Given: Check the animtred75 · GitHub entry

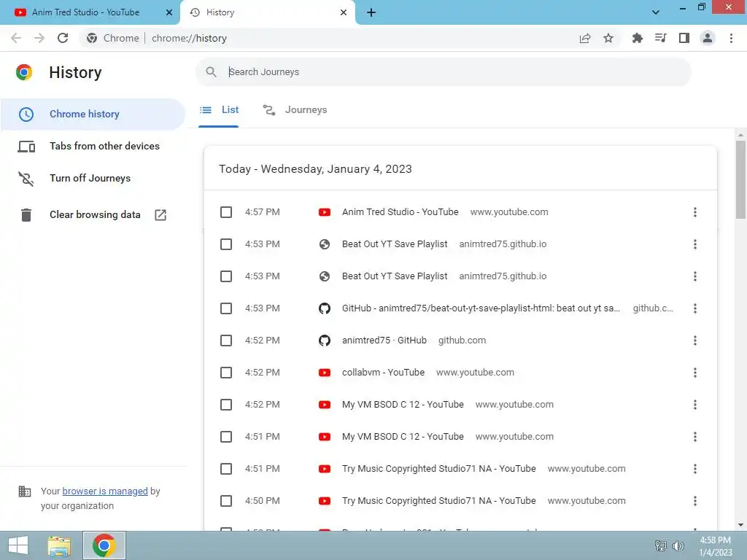Looking at the screenshot, I should pyautogui.click(x=226, y=341).
